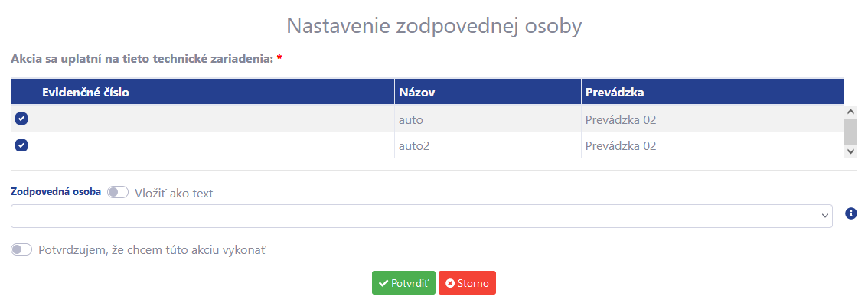This screenshot has width=868, height=306.
Task: Confirm with the green Potvrdiť button
Action: 403,283
